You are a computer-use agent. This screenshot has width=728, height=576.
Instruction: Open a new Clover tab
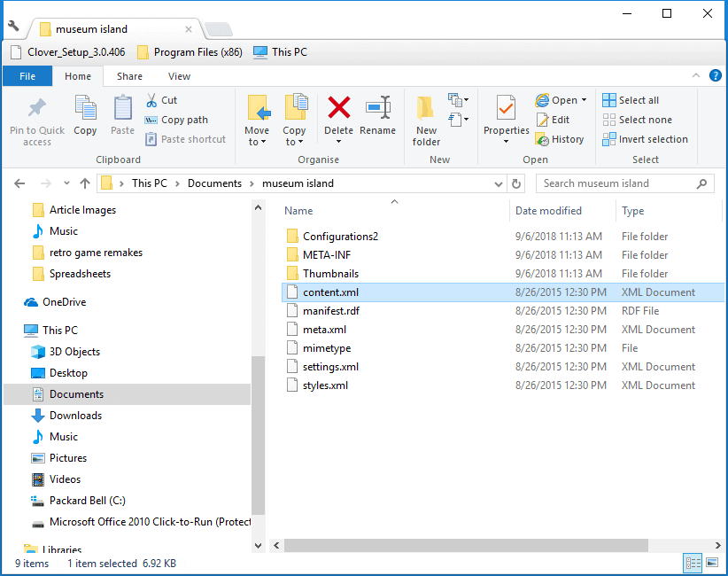point(219,29)
